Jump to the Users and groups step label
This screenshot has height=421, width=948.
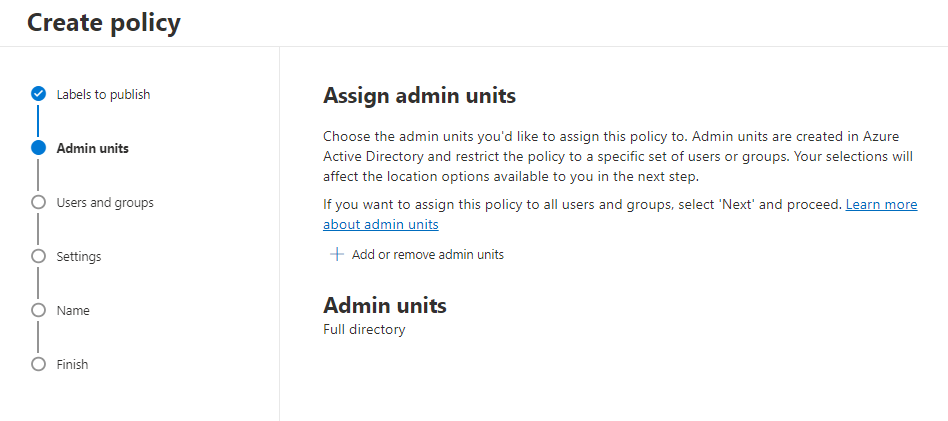[105, 202]
